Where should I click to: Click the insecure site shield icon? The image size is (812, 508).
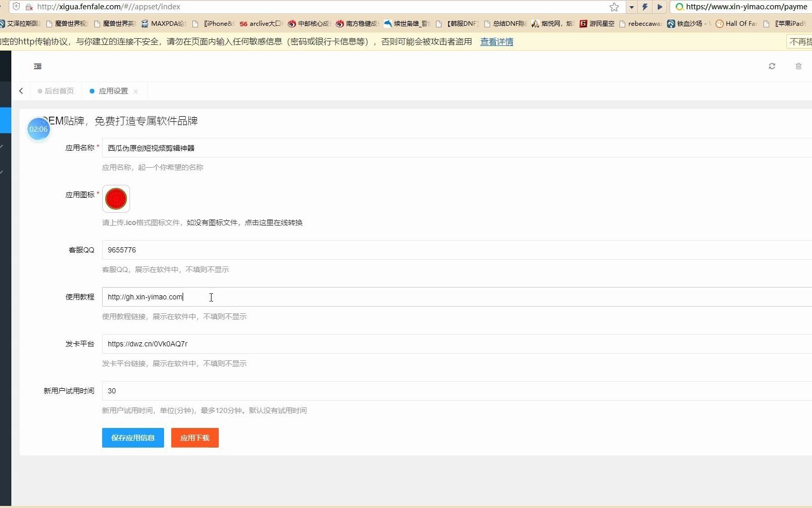[16, 7]
